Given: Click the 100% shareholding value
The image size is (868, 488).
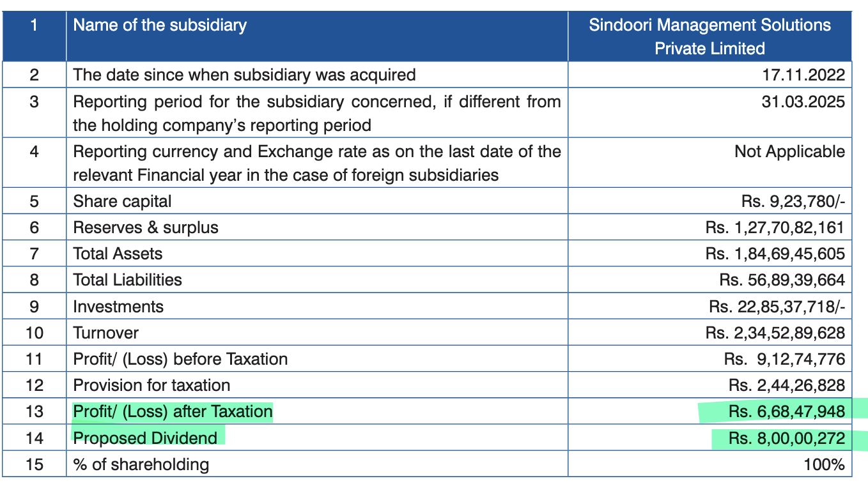Looking at the screenshot, I should tap(824, 464).
